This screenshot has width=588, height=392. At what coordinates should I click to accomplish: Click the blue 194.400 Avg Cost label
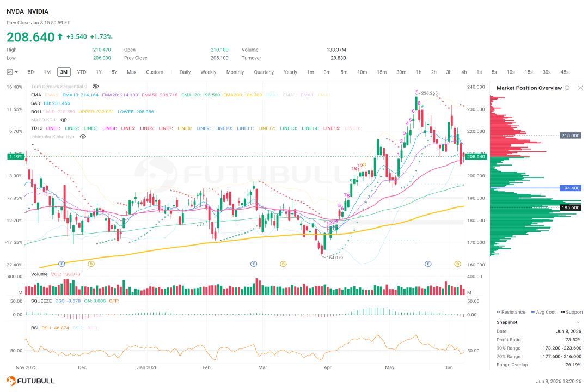[x=571, y=188]
